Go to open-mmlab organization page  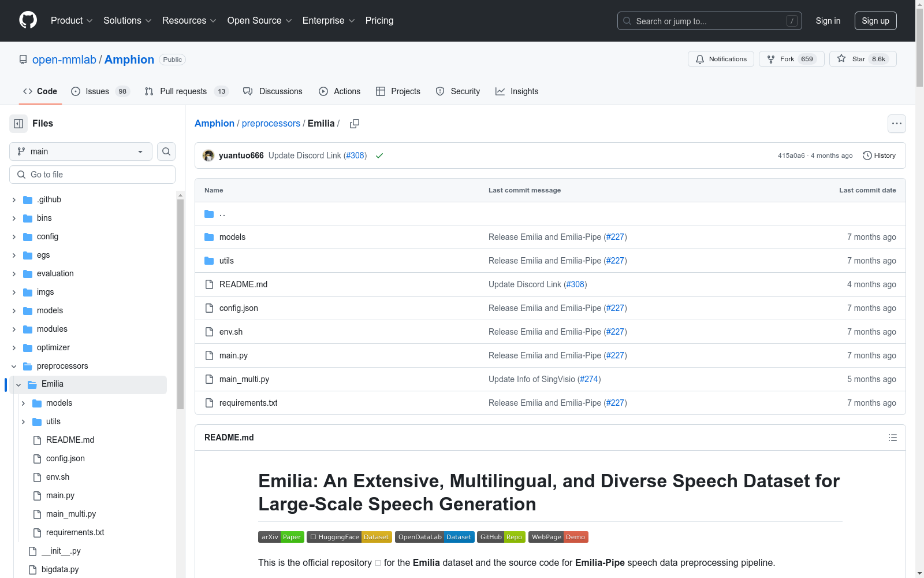click(64, 60)
